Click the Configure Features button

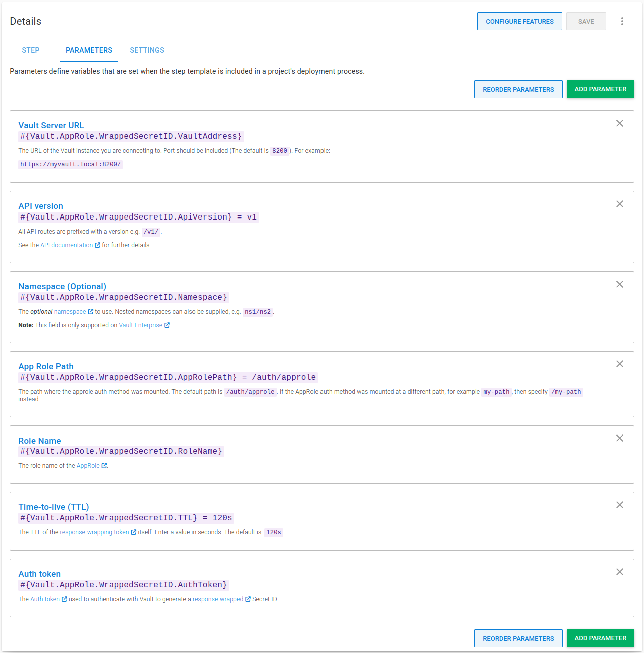(x=519, y=22)
